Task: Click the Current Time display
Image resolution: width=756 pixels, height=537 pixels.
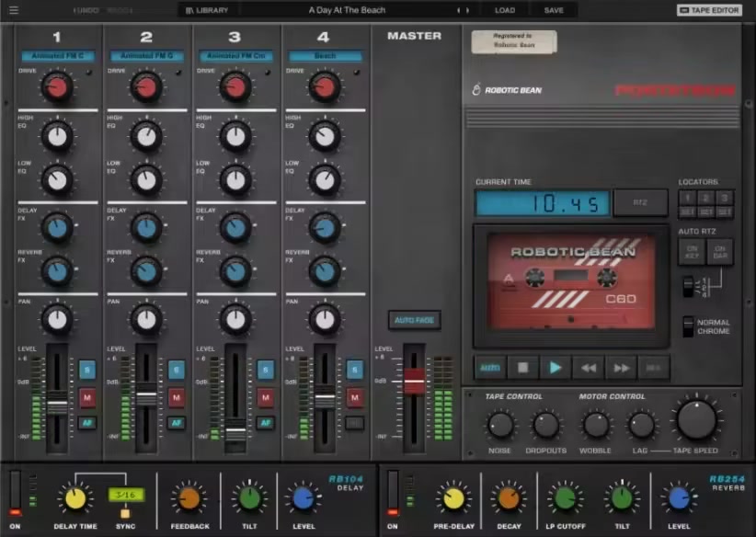Action: coord(543,203)
